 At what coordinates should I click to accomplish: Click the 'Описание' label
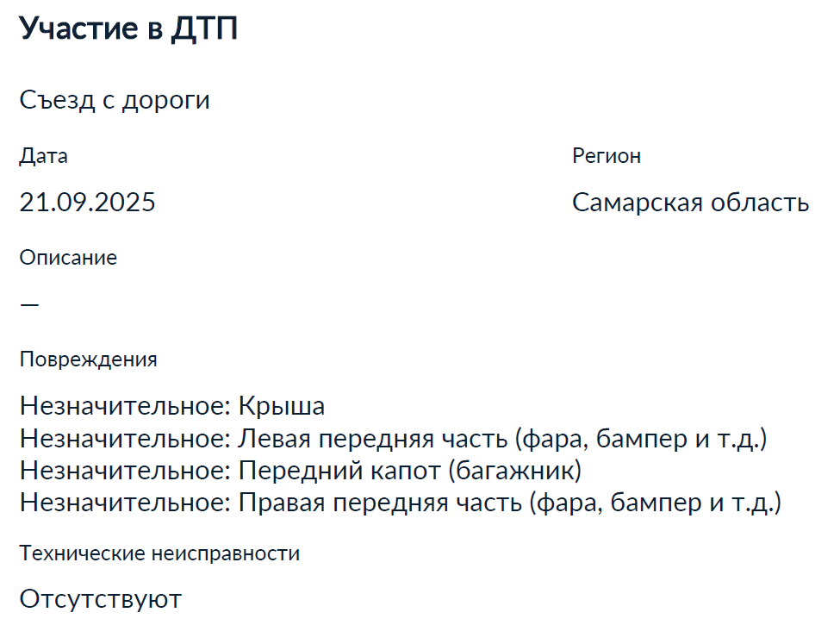pyautogui.click(x=68, y=258)
